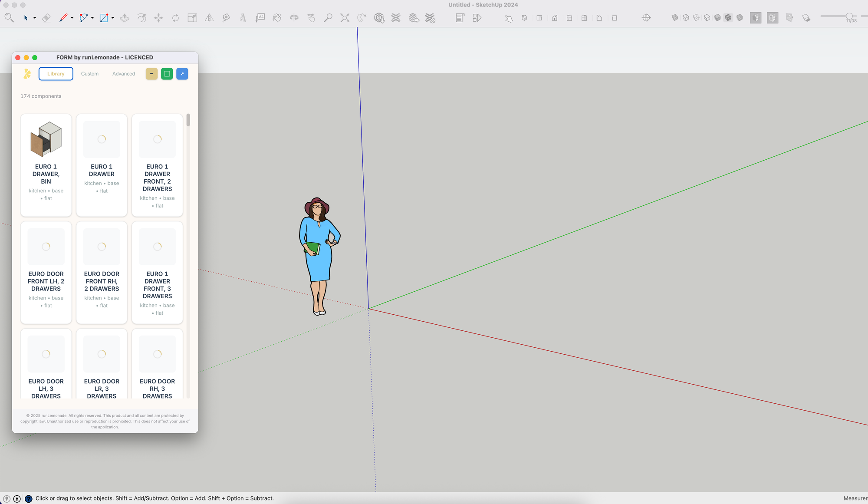Image resolution: width=868 pixels, height=504 pixels.
Task: Select the EURO 1 DRAWER component card
Action: coord(102,165)
